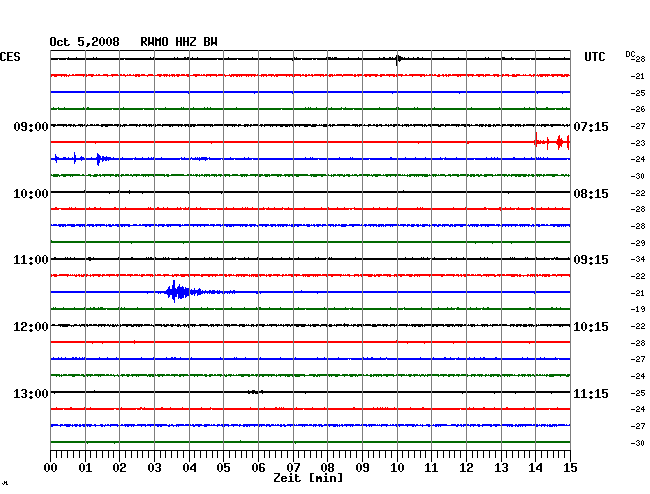Click minute tick label "01"
This screenshot has width=650, height=494.
(85, 468)
